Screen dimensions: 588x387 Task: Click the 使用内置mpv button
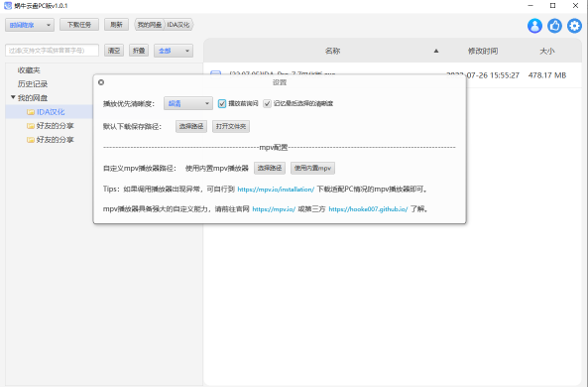312,168
